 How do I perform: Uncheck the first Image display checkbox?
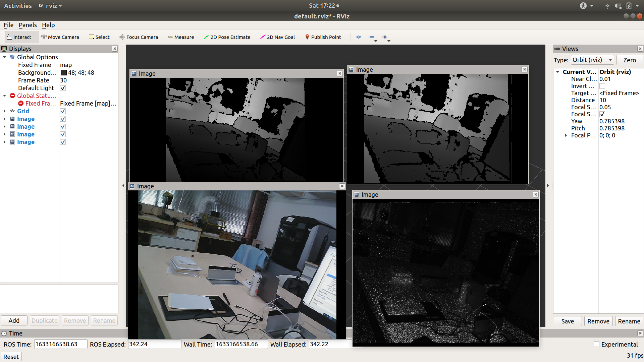(63, 119)
